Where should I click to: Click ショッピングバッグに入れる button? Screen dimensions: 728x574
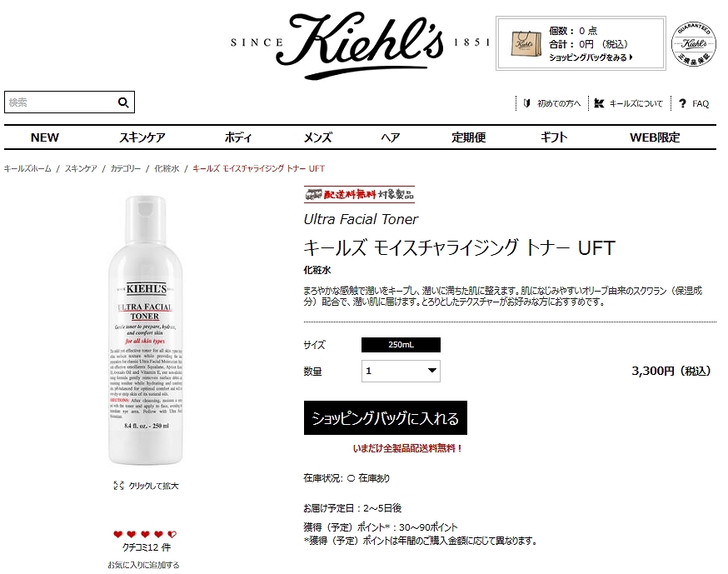(x=386, y=418)
